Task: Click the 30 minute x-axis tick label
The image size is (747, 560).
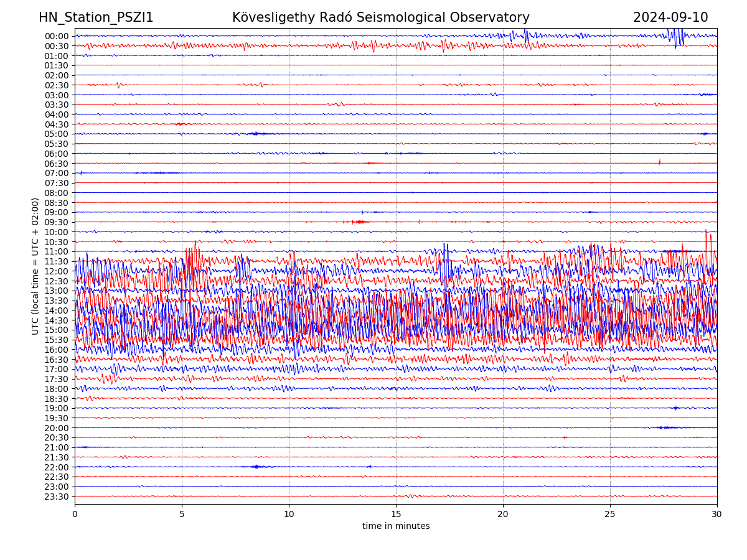Action: coord(717,515)
